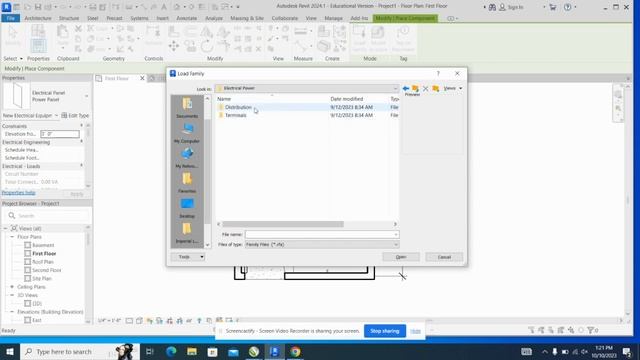This screenshot has height=360, width=640.
Task: Switch to the Annotate ribbon tab
Action: (187, 18)
